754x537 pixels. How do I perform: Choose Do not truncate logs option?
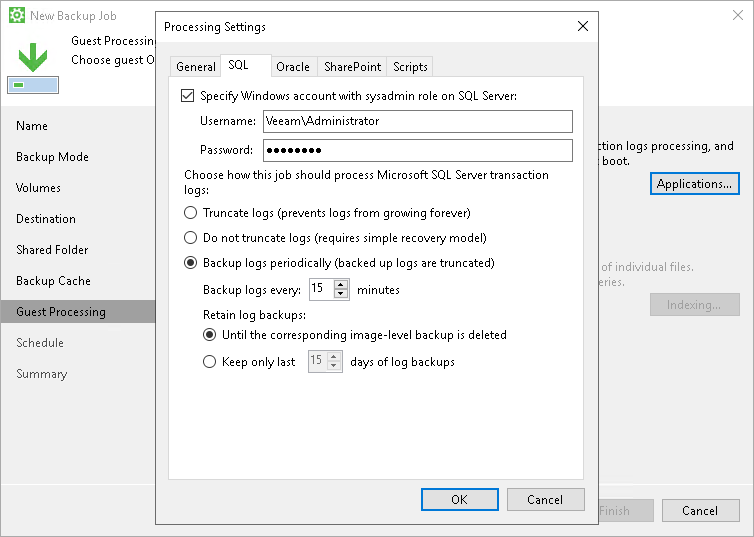coord(190,237)
